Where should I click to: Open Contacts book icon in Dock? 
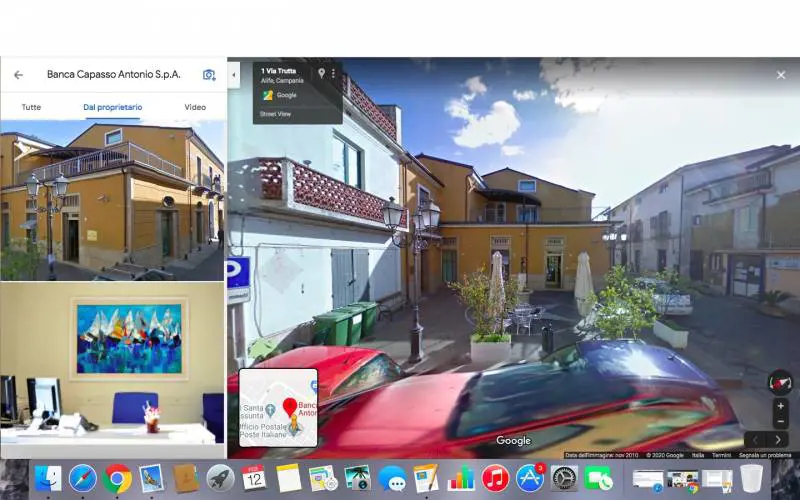186,479
